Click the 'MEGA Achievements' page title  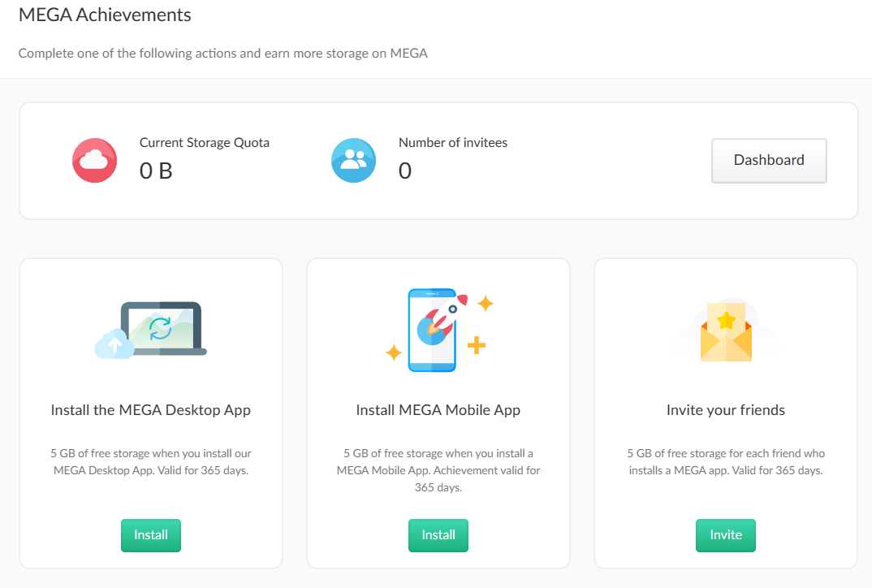[105, 15]
